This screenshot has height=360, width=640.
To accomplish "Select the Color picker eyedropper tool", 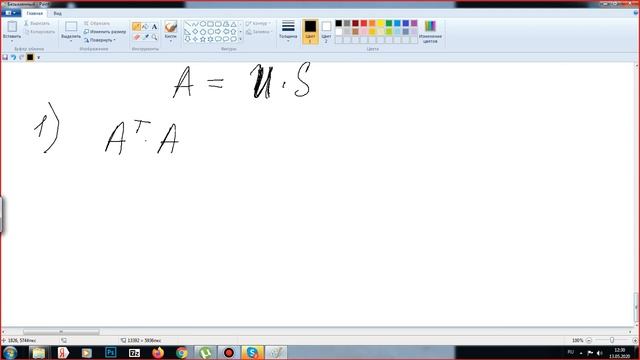I will 145,37.
